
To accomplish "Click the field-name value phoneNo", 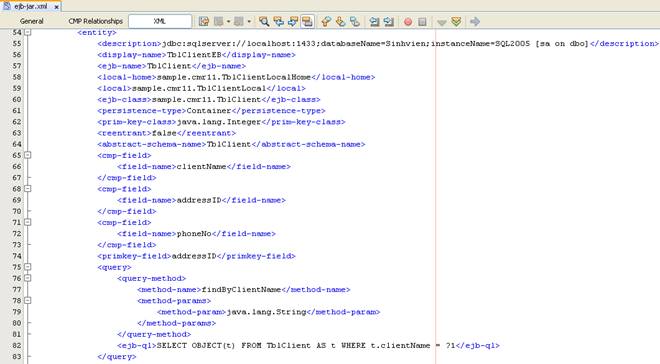I will point(194,234).
